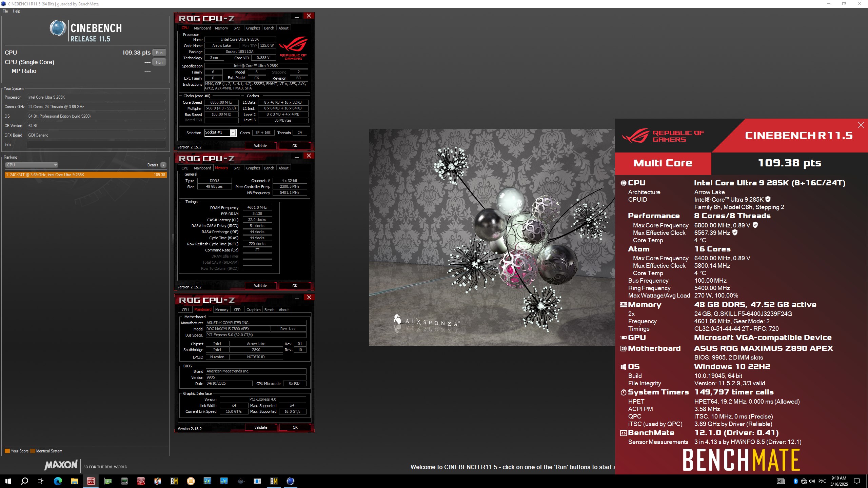The width and height of the screenshot is (868, 488).
Task: Open the dark memory chip taskbar icon
Action: click(x=124, y=481)
